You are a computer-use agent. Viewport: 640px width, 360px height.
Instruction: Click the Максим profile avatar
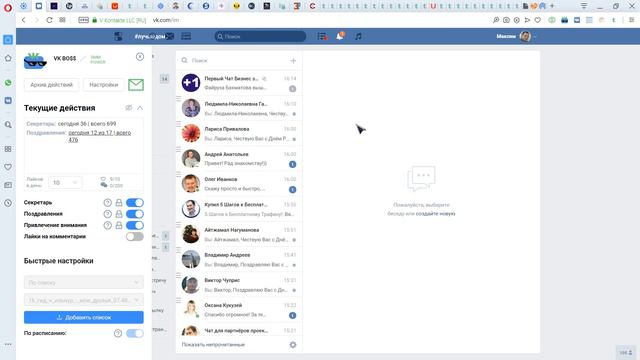point(525,36)
